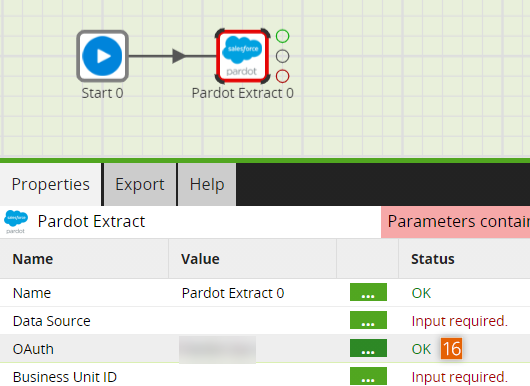Open the Business Unit ID ellipsis button

(x=368, y=376)
